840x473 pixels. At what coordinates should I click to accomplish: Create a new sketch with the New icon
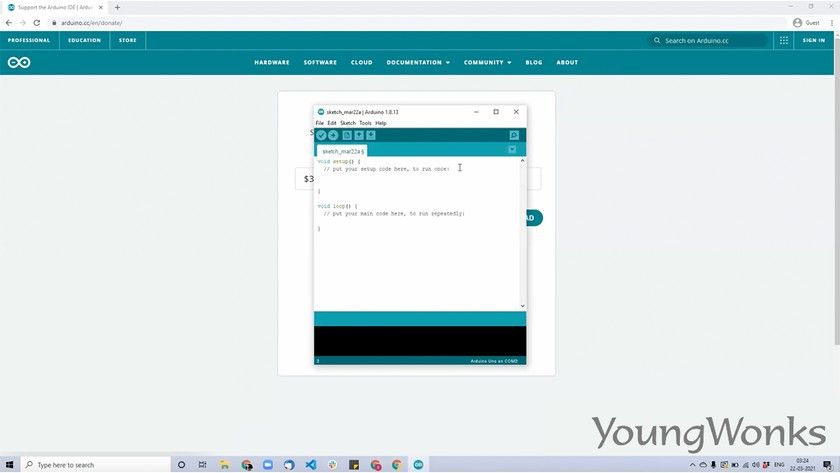pos(347,136)
